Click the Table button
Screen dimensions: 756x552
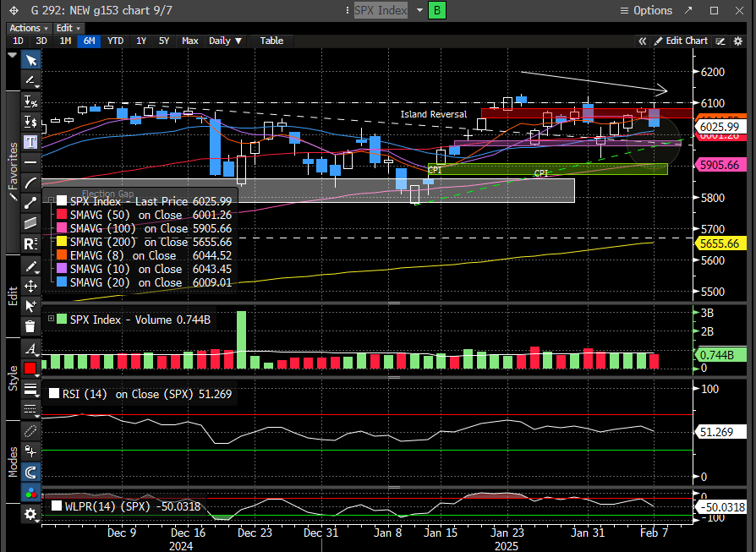pos(271,41)
